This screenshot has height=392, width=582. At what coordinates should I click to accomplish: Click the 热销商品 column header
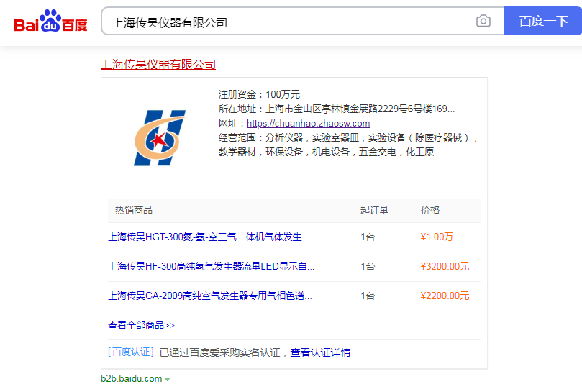tap(134, 210)
